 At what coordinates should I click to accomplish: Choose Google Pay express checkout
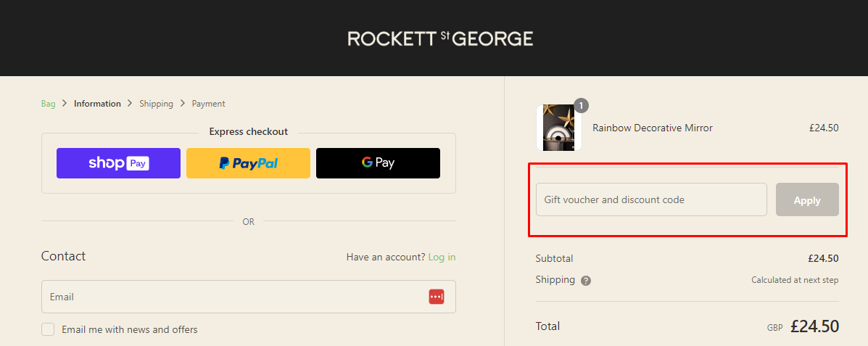coord(378,163)
